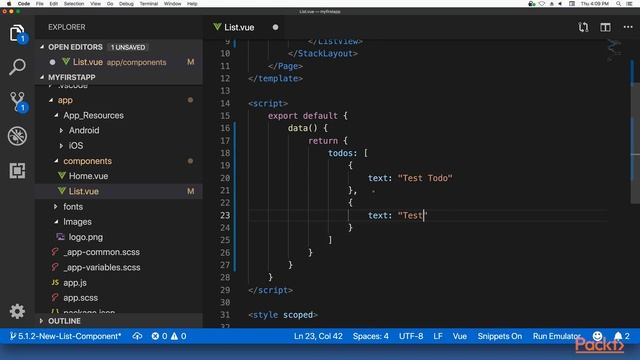Change language mode via Vue

click(x=460, y=336)
